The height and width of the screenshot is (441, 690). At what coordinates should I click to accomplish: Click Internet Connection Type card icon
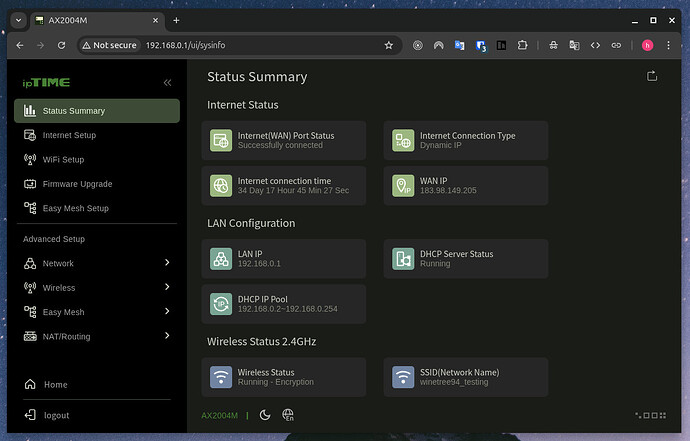point(403,140)
